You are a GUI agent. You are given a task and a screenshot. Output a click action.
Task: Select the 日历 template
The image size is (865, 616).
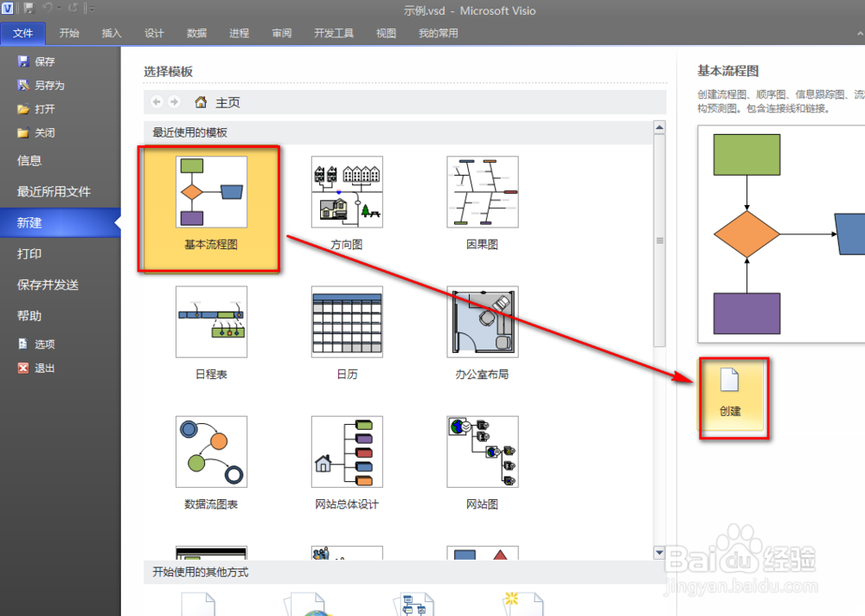tap(347, 333)
